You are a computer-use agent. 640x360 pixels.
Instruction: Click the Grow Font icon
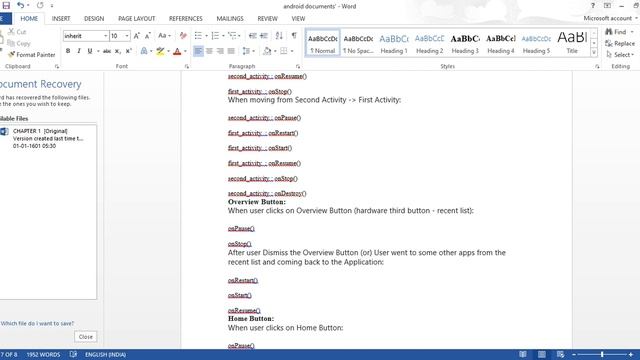(137, 36)
